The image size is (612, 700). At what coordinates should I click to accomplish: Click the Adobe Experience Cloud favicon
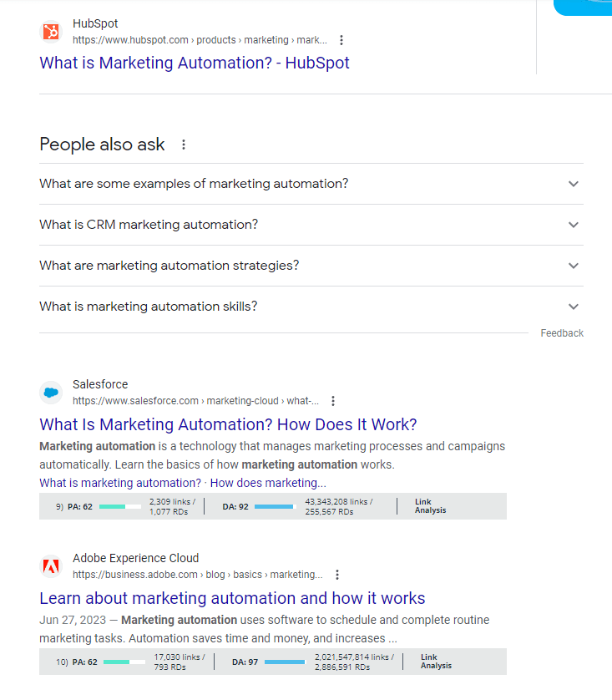(52, 566)
